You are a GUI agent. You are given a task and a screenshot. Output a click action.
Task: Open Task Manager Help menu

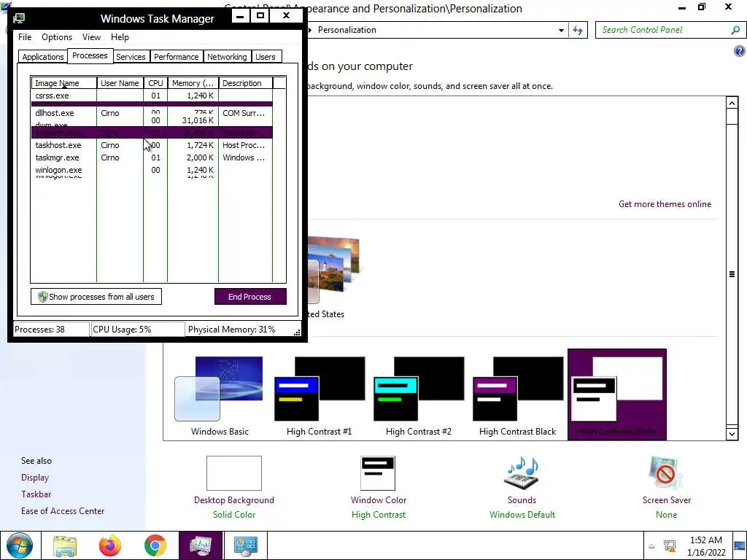[x=120, y=37]
